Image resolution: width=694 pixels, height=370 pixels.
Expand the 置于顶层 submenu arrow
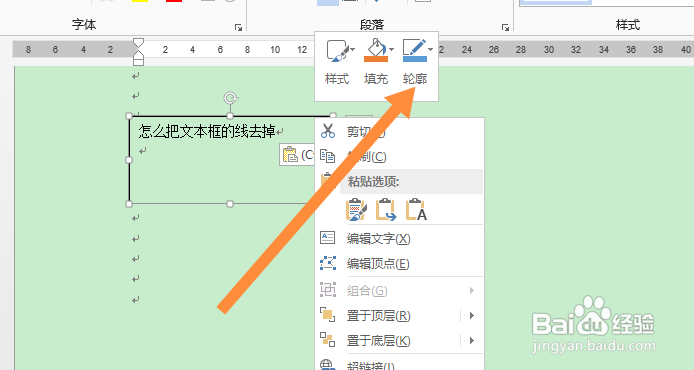click(x=472, y=316)
